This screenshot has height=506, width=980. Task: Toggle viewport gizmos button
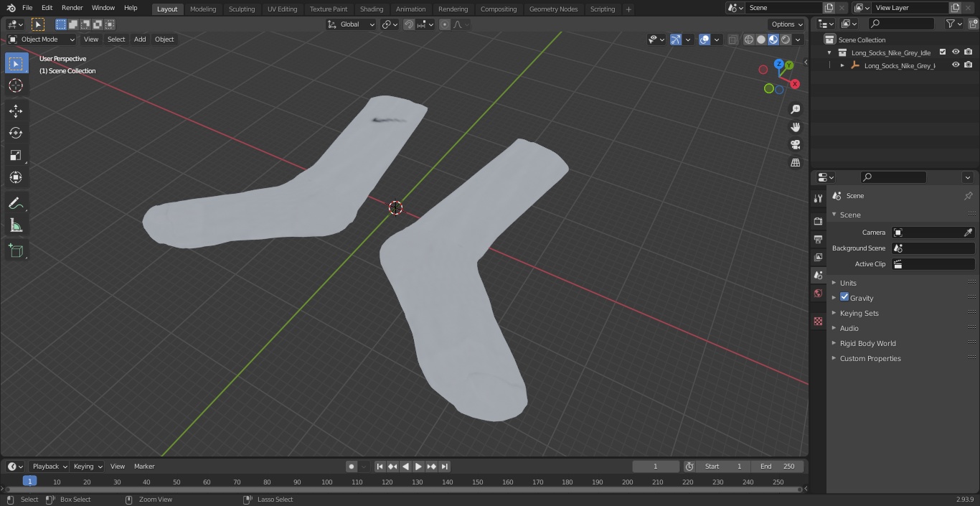click(676, 39)
